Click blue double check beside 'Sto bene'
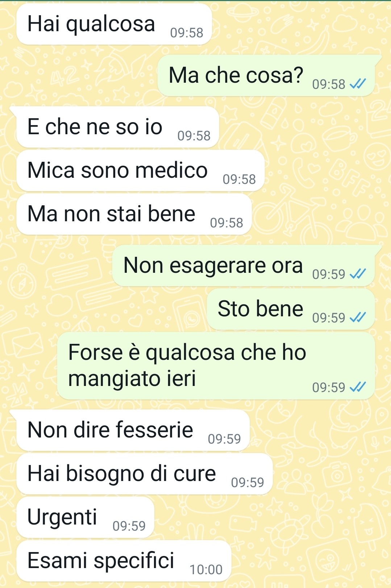391x588 pixels. [x=358, y=318]
